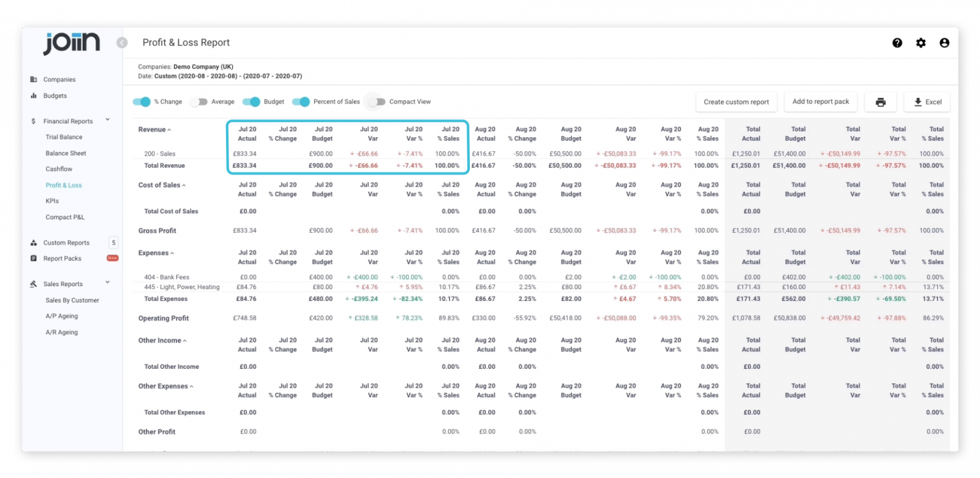Disable the Percent of Sales toggle

301,102
